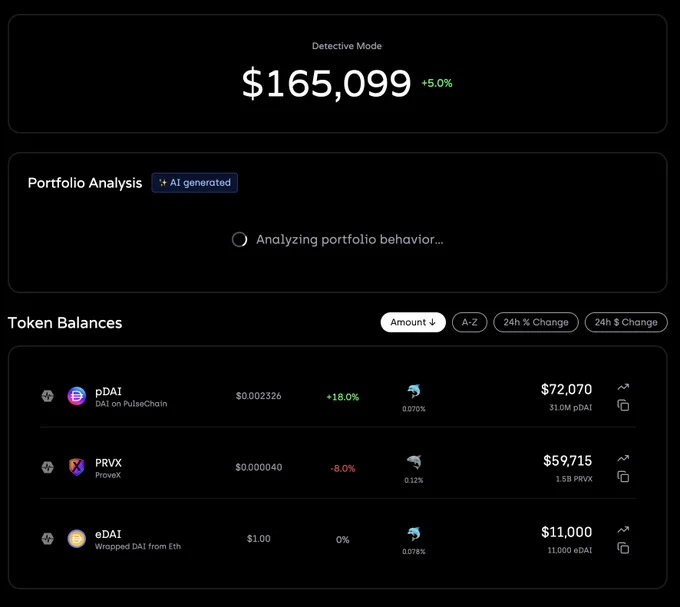680x607 pixels.
Task: Click the 31.0M pDAI balance
Action: [x=570, y=408]
